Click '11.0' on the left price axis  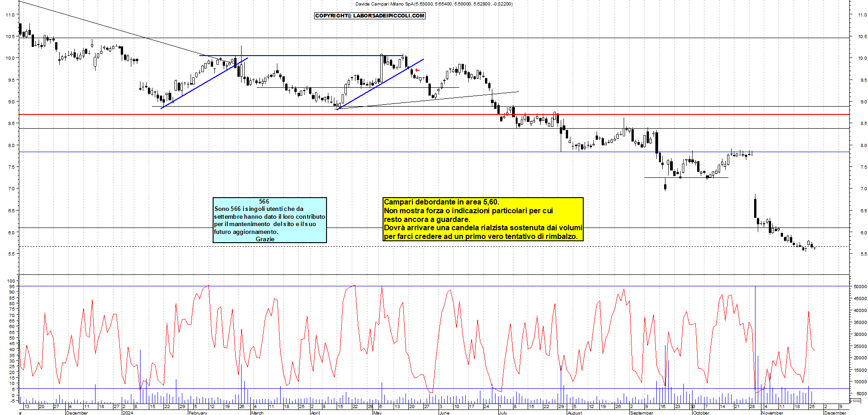click(x=10, y=15)
